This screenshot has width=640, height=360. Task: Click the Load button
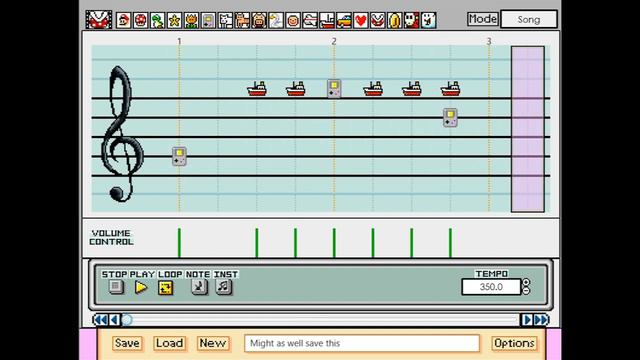coord(169,343)
